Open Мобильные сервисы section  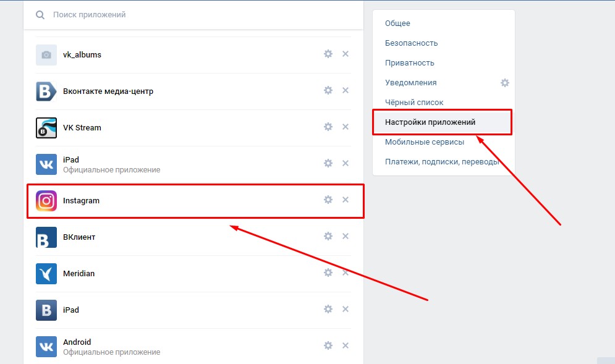point(425,142)
